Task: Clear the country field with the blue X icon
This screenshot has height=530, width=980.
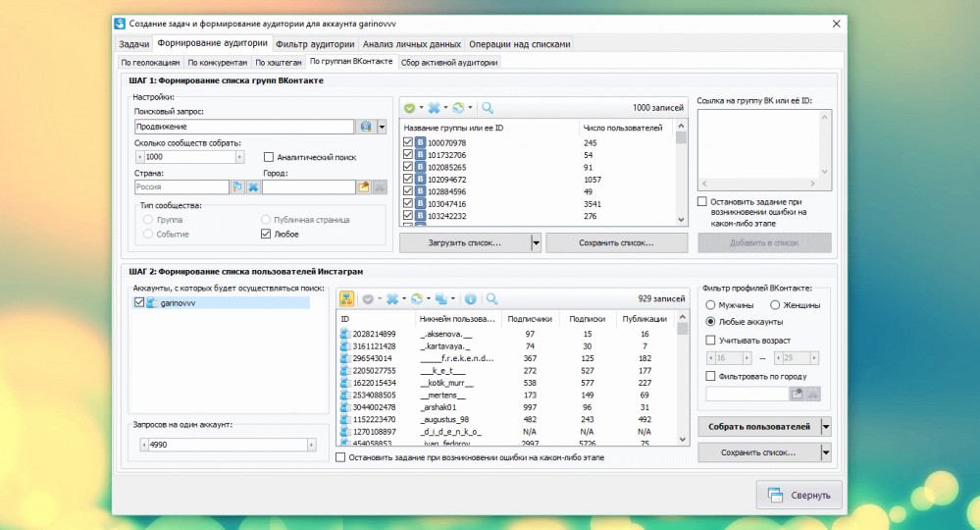Action: tap(253, 186)
